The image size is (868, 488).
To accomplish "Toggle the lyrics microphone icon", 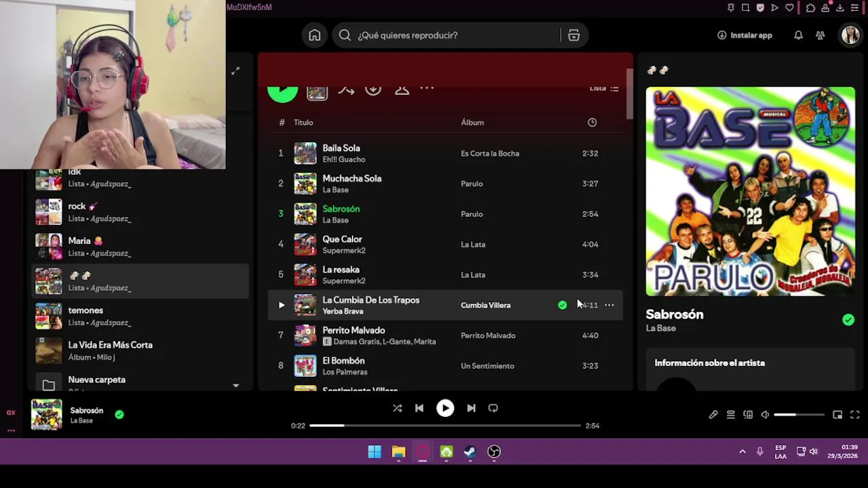I will point(713,415).
